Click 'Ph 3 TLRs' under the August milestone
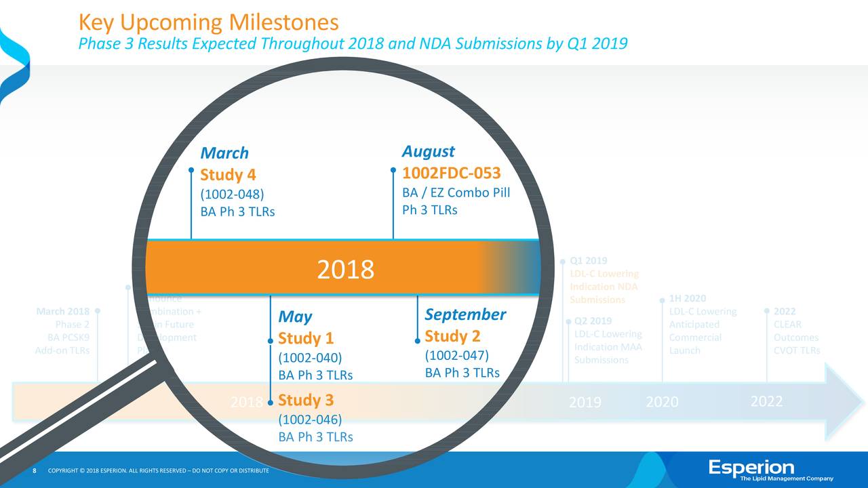This screenshot has width=868, height=488. tap(430, 210)
